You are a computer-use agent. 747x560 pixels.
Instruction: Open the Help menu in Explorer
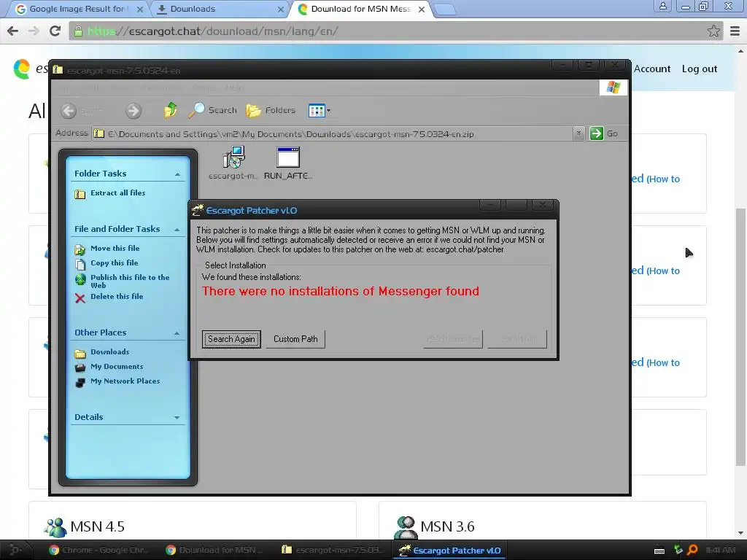coord(234,87)
